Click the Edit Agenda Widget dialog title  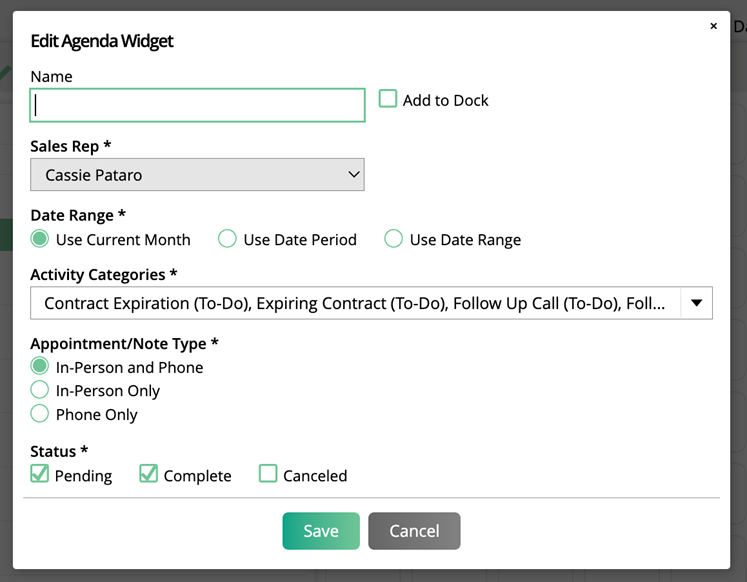point(102,41)
